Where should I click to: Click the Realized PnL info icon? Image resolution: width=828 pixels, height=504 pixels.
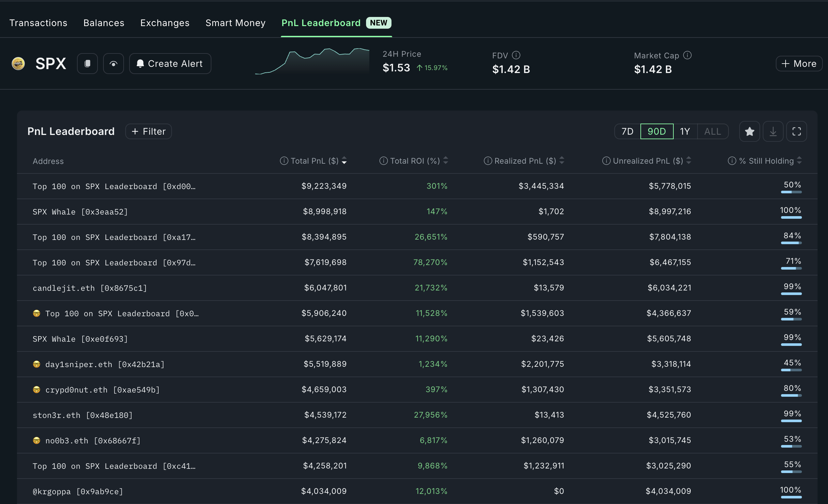[488, 161]
